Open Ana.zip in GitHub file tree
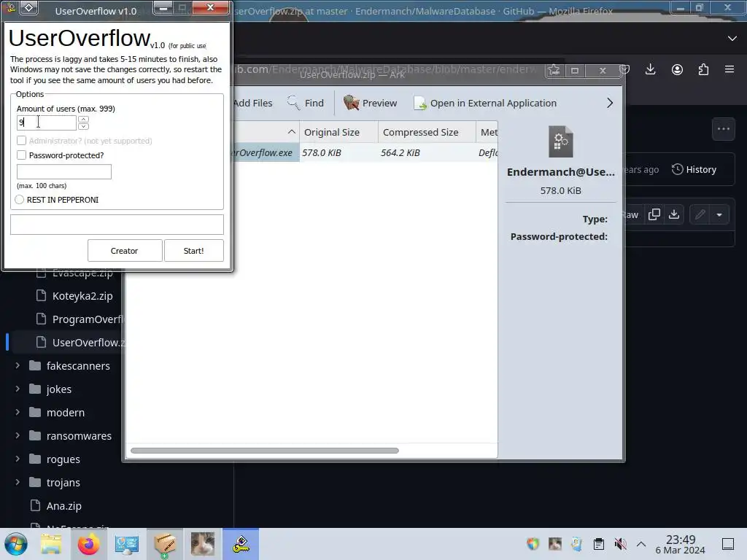The width and height of the screenshot is (747, 560). point(64,506)
